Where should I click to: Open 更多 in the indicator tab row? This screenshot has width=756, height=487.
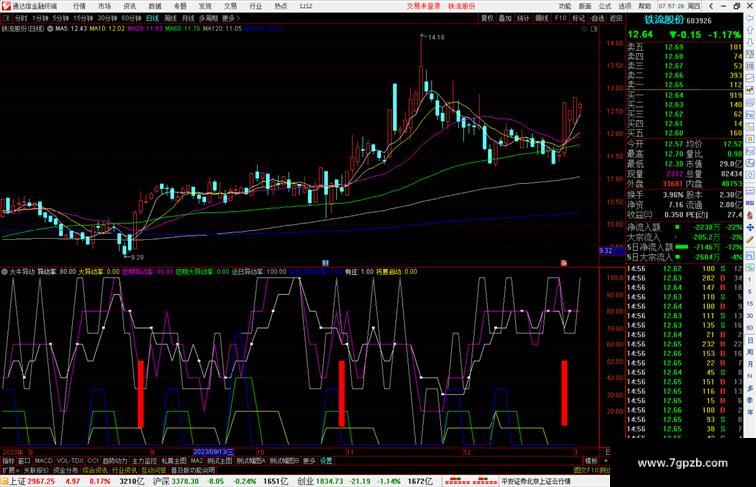click(x=309, y=461)
